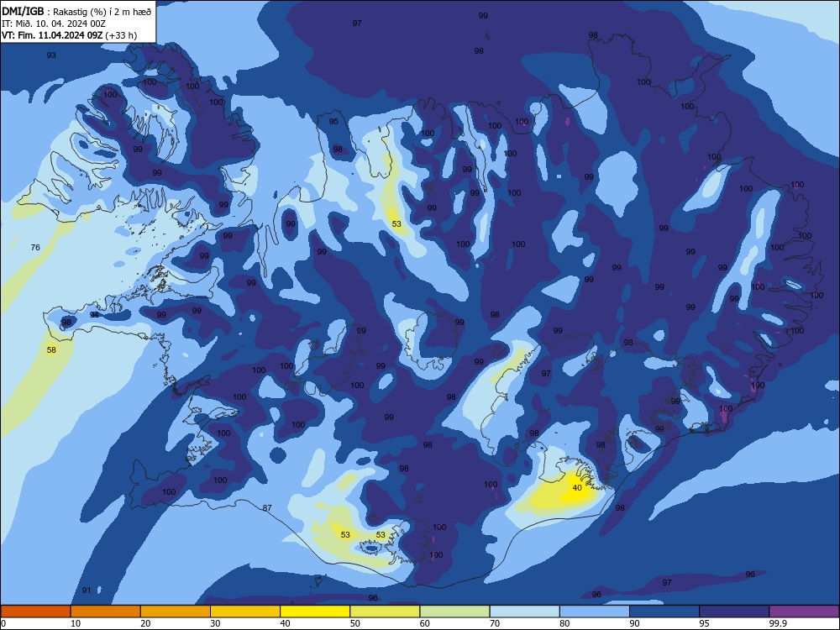840x630 pixels.
Task: Click the legend scale label '30'
Action: [x=215, y=623]
